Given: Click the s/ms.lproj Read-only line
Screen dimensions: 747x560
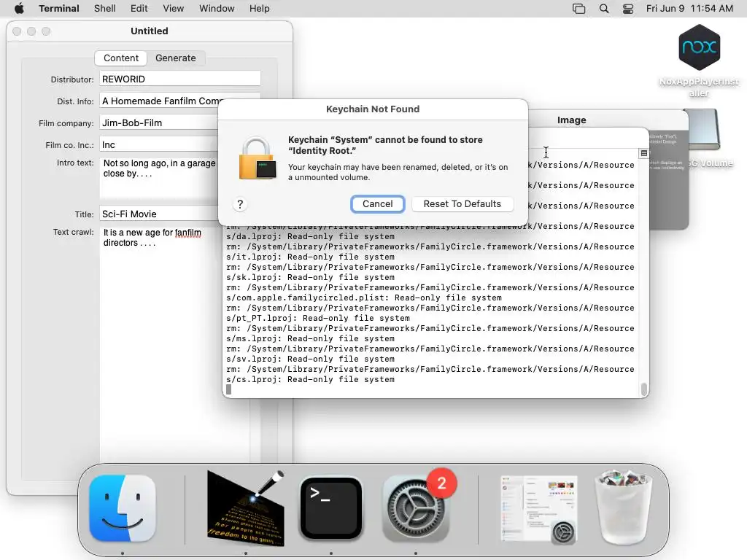Looking at the screenshot, I should pyautogui.click(x=310, y=338).
